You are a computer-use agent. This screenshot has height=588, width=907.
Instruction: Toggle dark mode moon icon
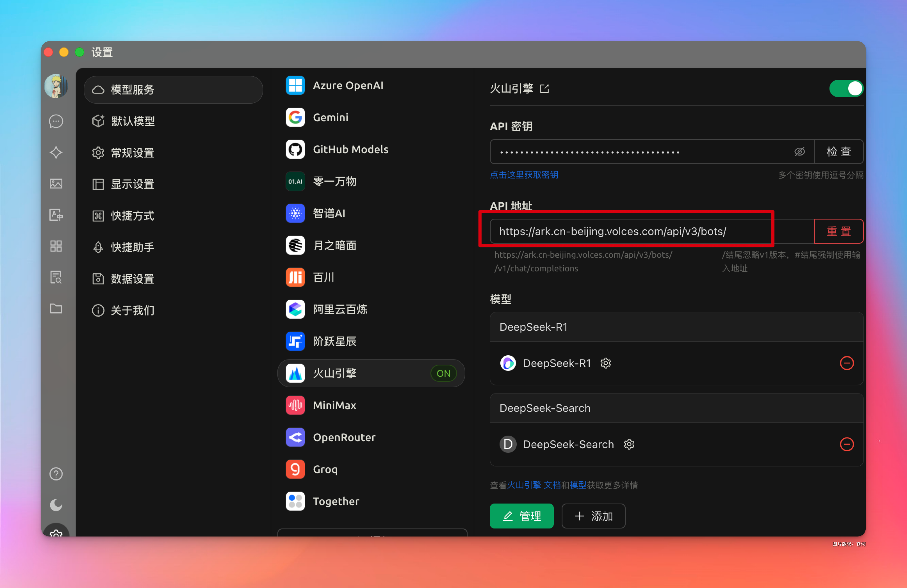coord(56,505)
